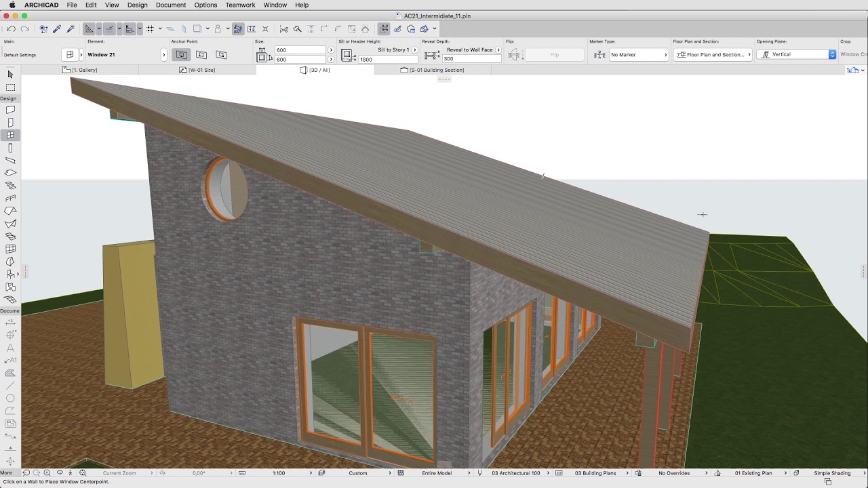Toggle Snap Guides button
This screenshot has width=868, height=488.
click(x=109, y=28)
